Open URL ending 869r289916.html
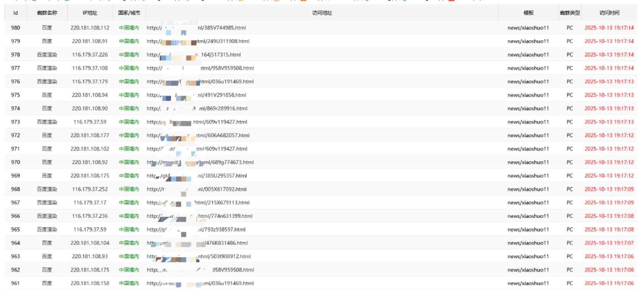644x292 pixels. tap(197, 109)
